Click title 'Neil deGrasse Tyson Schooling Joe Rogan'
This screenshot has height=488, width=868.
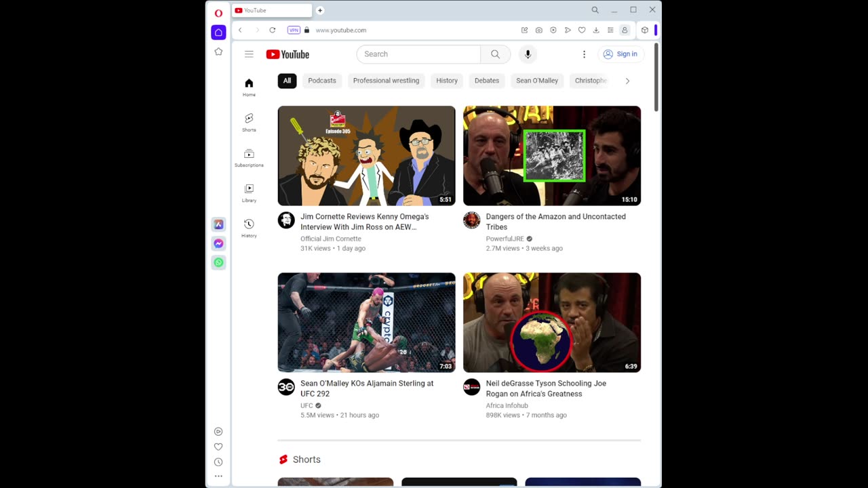click(x=546, y=388)
